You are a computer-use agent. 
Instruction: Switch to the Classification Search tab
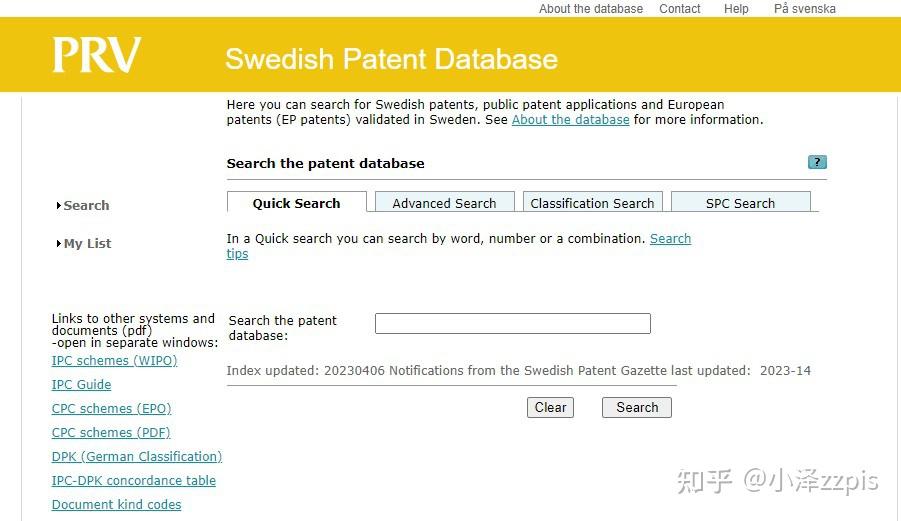[x=592, y=203]
